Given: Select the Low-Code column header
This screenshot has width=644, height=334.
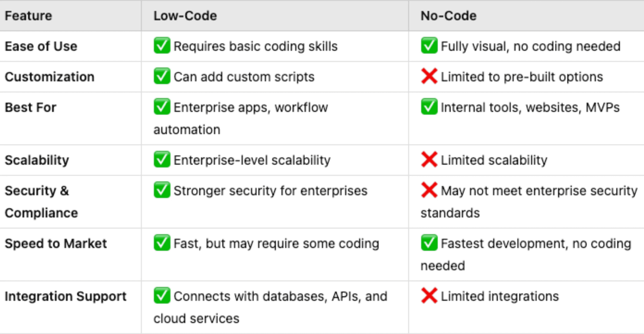Looking at the screenshot, I should pyautogui.click(x=185, y=16).
